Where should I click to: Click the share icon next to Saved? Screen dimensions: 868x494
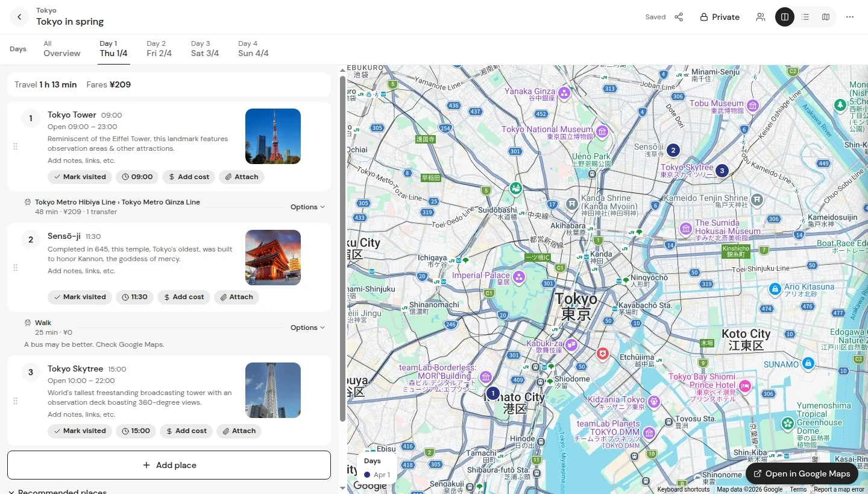coord(679,17)
